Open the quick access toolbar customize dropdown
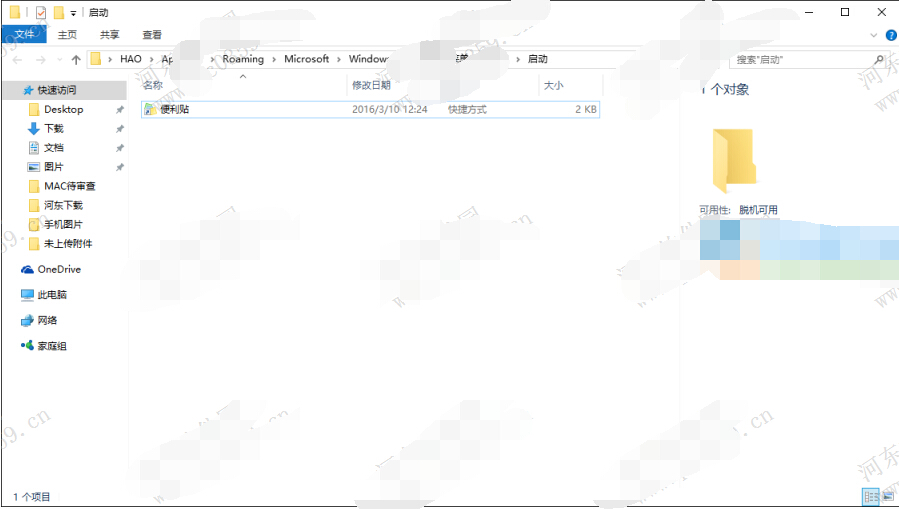This screenshot has width=899, height=509. [73, 13]
